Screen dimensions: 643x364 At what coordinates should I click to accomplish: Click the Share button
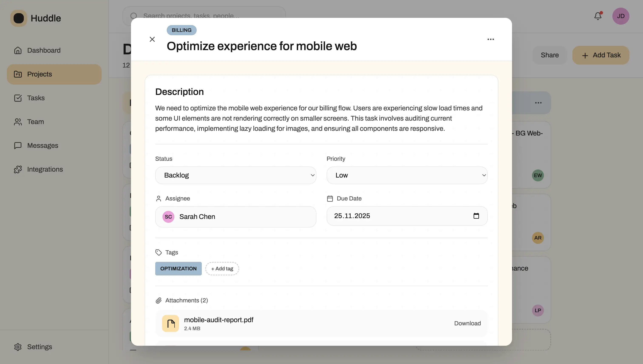point(550,55)
